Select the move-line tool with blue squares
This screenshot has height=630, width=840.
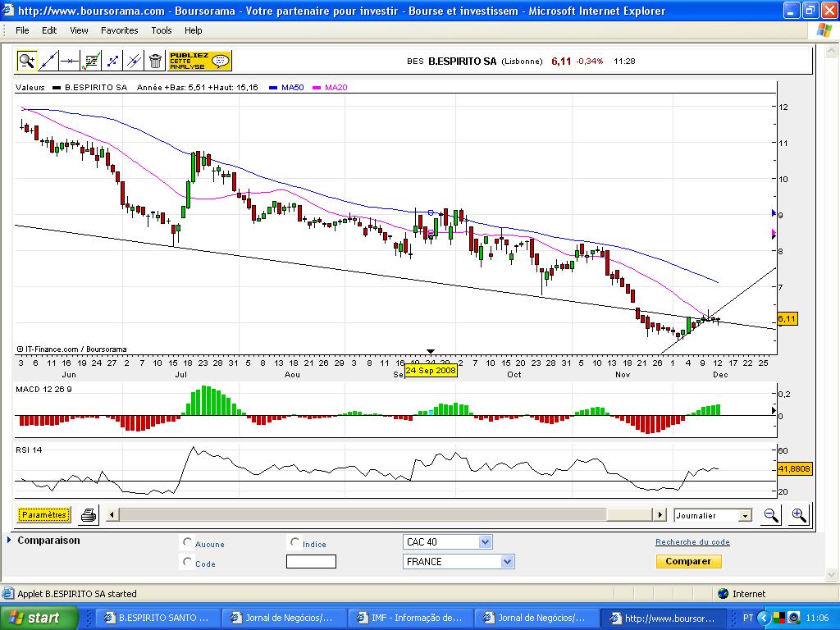pyautogui.click(x=112, y=61)
